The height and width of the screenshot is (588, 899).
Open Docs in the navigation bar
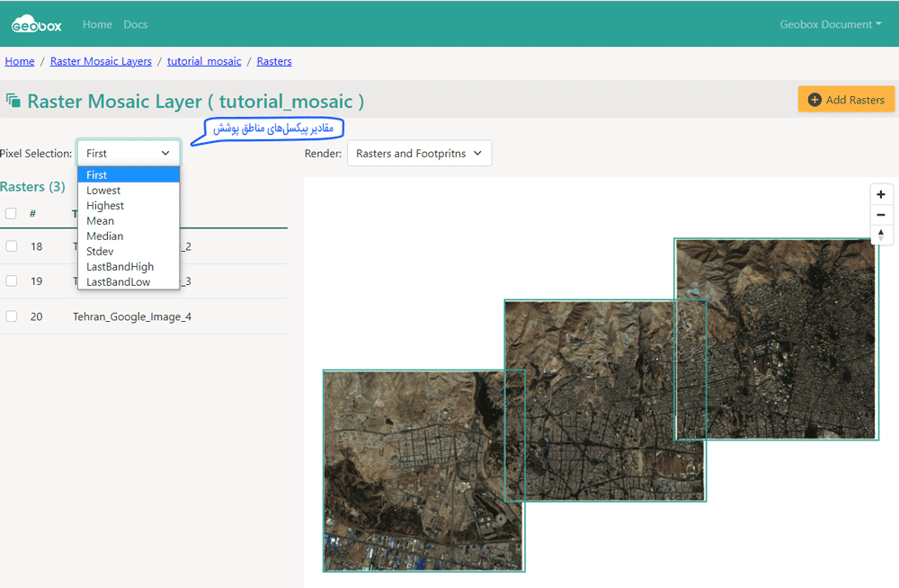[x=136, y=24]
